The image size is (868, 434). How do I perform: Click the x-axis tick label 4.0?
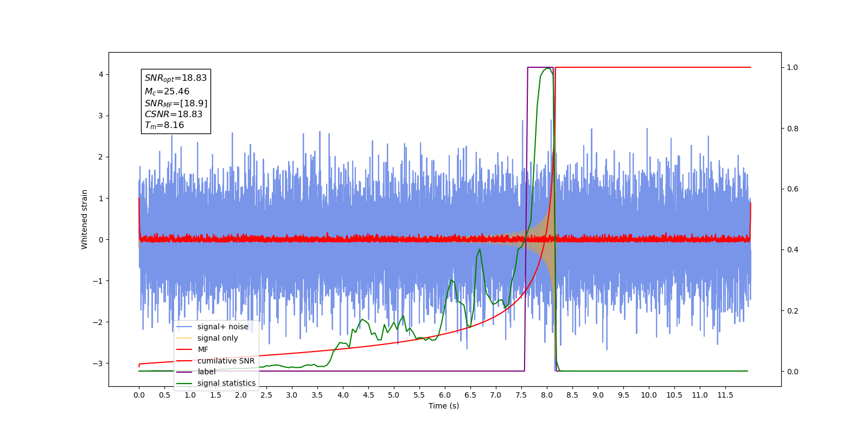(343, 395)
